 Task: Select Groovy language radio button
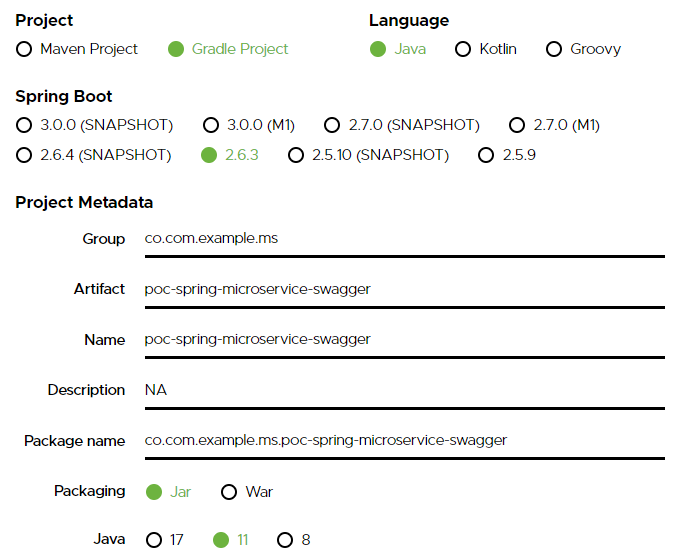pos(554,49)
